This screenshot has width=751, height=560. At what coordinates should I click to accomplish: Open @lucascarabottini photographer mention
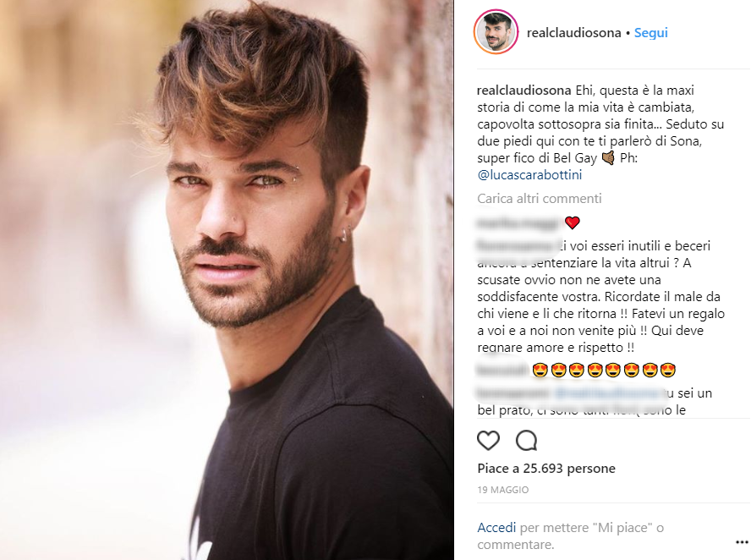(529, 175)
